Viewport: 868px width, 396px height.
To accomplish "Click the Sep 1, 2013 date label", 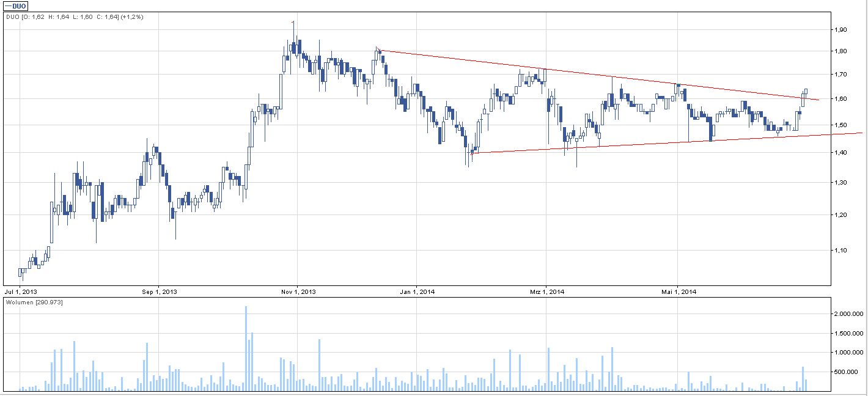I will click(158, 291).
